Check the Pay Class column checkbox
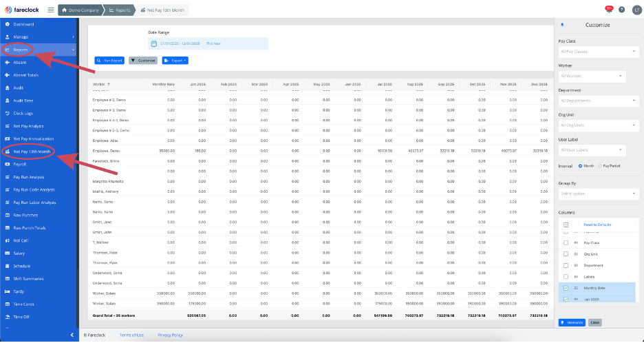644x343 pixels. (566, 243)
